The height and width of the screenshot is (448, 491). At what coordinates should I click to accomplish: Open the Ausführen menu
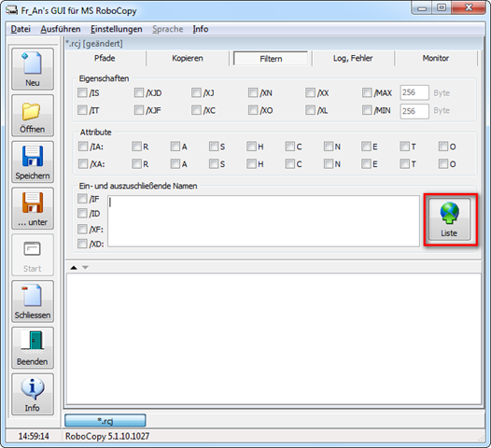point(61,29)
